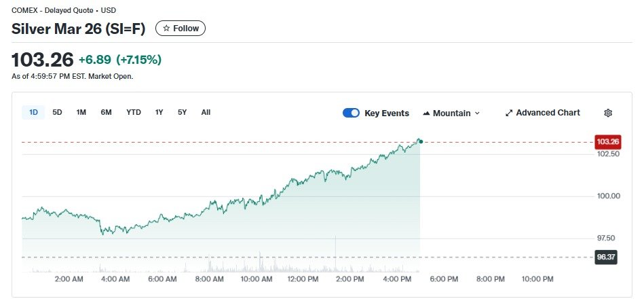Switch chart to YTD range
Image resolution: width=644 pixels, height=301 pixels.
pos(134,112)
